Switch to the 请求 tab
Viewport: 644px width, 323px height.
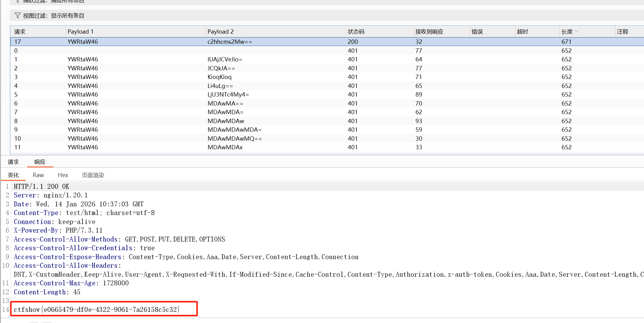point(13,162)
